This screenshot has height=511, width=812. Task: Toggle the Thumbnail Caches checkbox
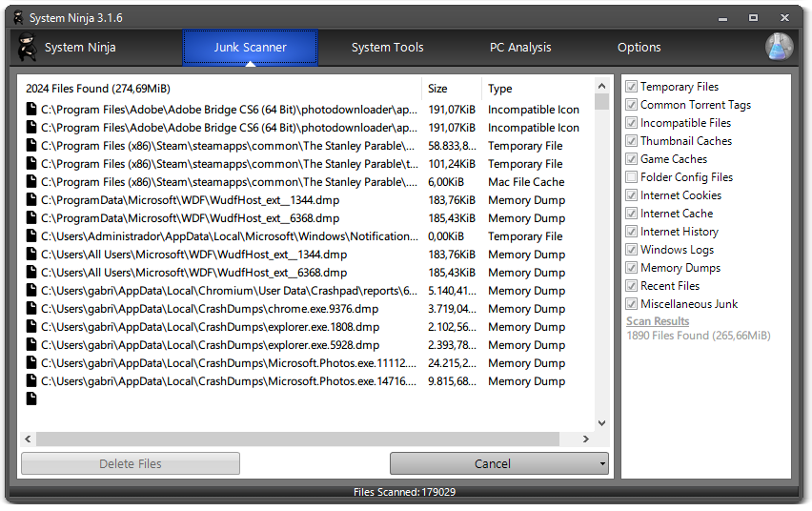tap(631, 141)
